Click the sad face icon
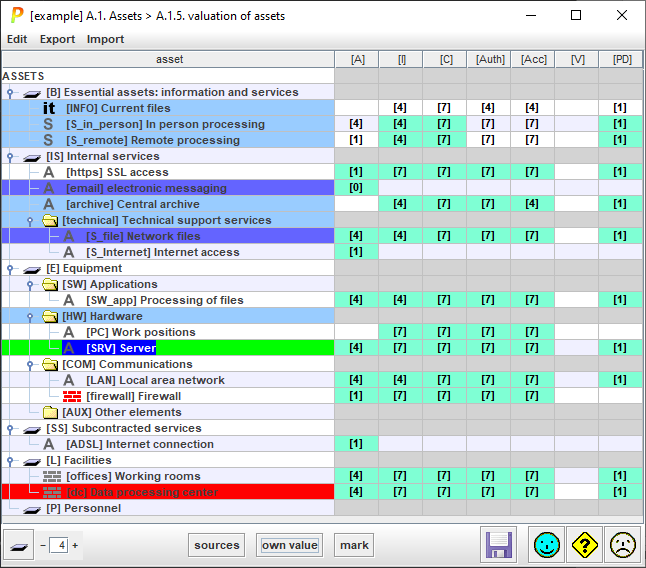This screenshot has width=646, height=568. [623, 545]
